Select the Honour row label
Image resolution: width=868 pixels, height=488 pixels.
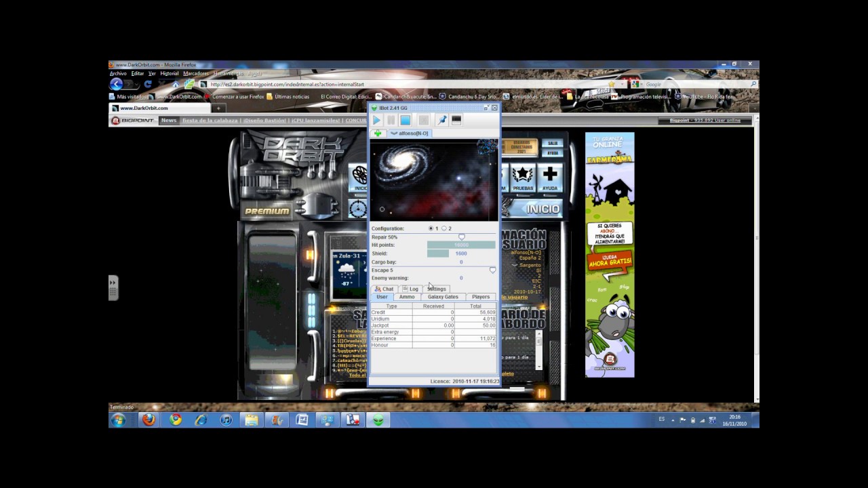click(380, 345)
